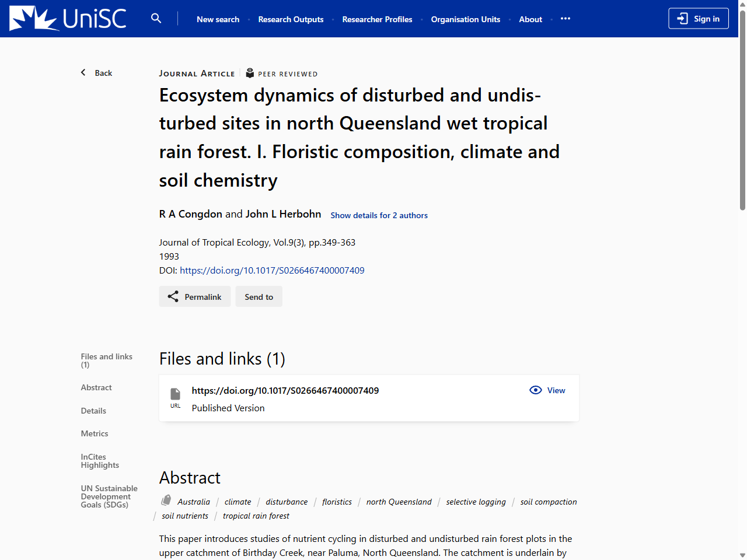Screen dimensions: 747x560
Task: Click the UniSC logo
Action: coord(67,18)
